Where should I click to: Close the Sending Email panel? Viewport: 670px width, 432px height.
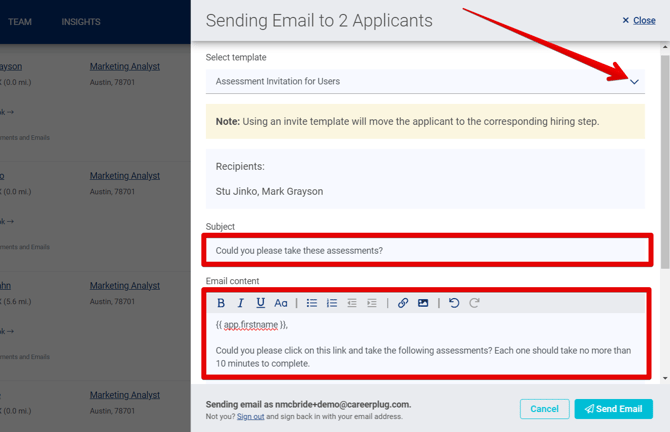(639, 20)
